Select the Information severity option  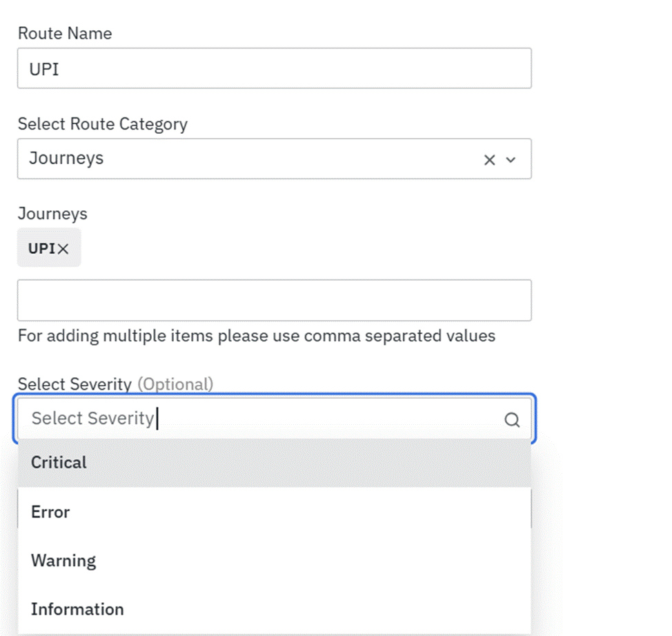[77, 609]
